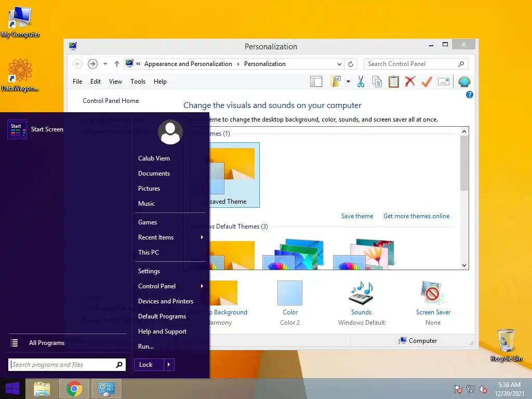Click the user avatar picture
This screenshot has height=399, width=532.
[170, 132]
